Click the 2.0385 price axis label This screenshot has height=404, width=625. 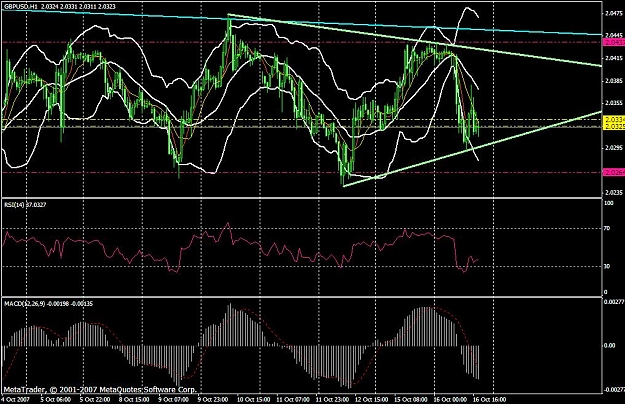pos(613,80)
